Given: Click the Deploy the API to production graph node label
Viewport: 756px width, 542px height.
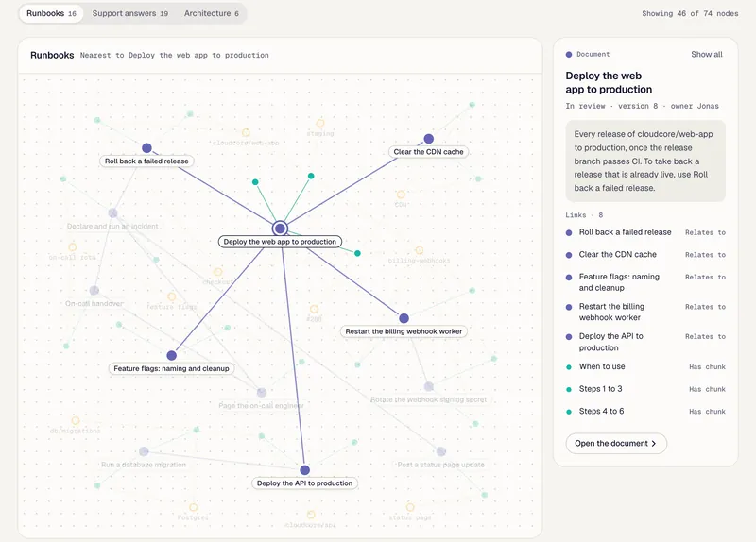Looking at the screenshot, I should 304,483.
